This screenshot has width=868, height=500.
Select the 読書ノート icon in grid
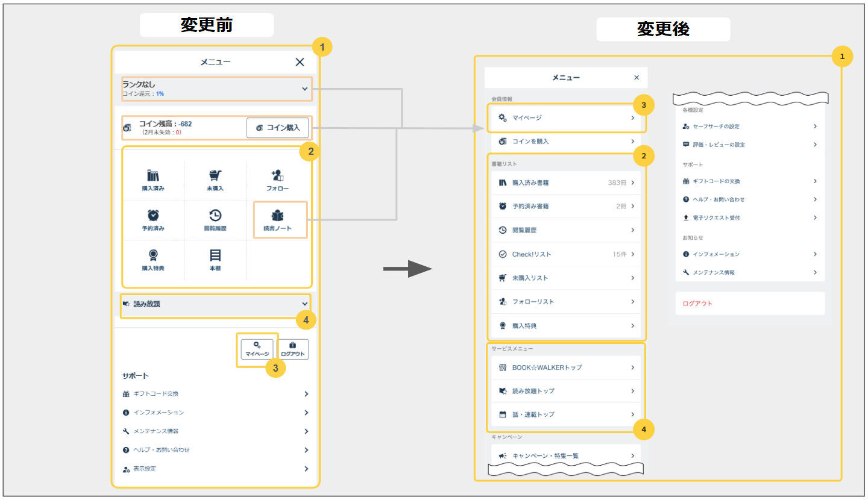278,217
